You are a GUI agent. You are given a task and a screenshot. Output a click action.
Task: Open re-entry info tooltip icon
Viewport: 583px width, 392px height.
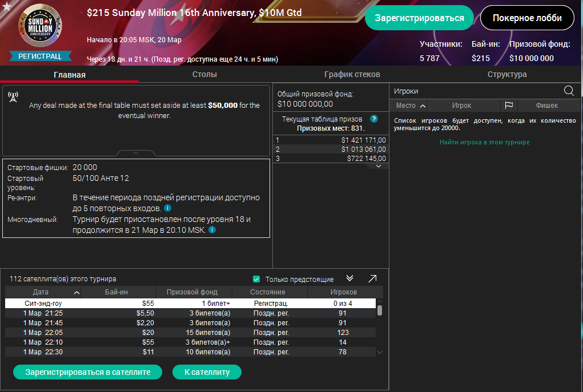click(167, 208)
